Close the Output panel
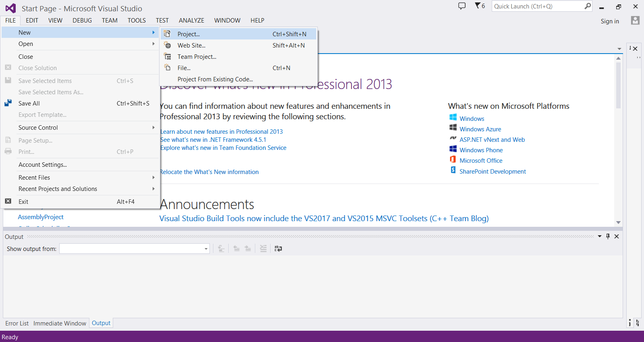 (x=617, y=236)
